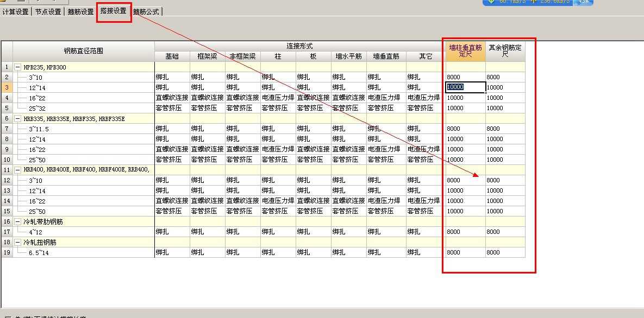Click the 墙水平筋 column header

pos(349,56)
